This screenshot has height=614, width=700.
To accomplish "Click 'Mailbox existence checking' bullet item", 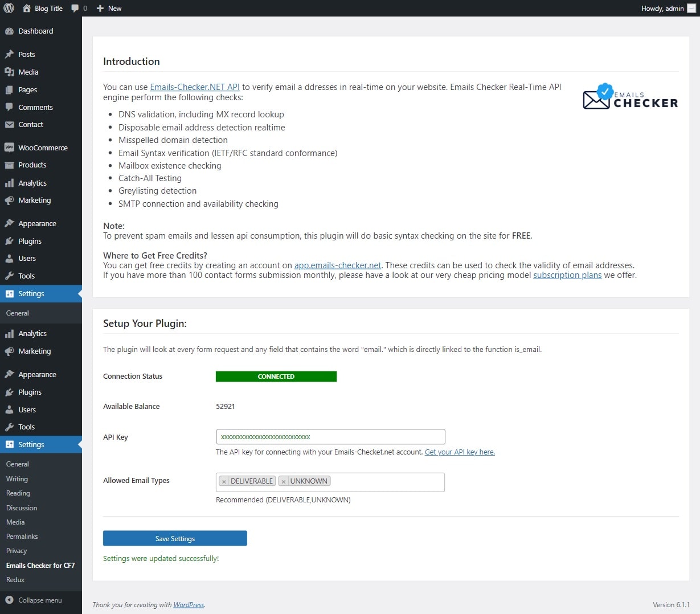I will [170, 166].
